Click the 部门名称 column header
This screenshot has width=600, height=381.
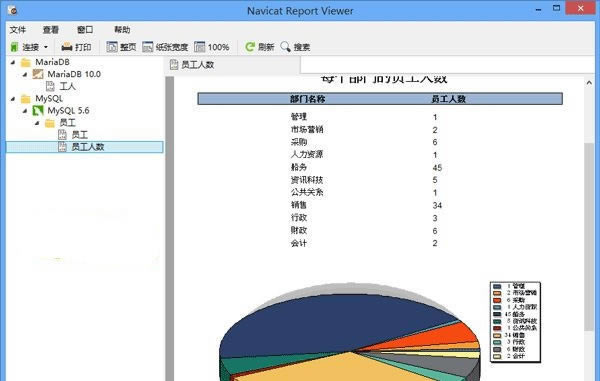pos(308,99)
